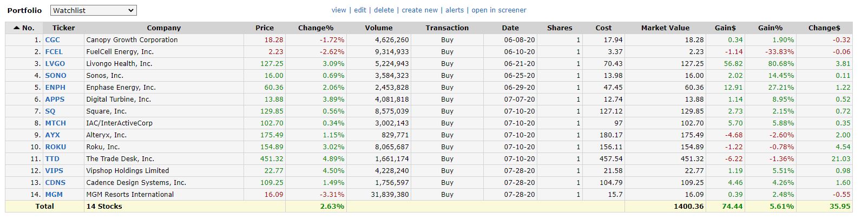Open the MGM ticker link

click(x=54, y=195)
